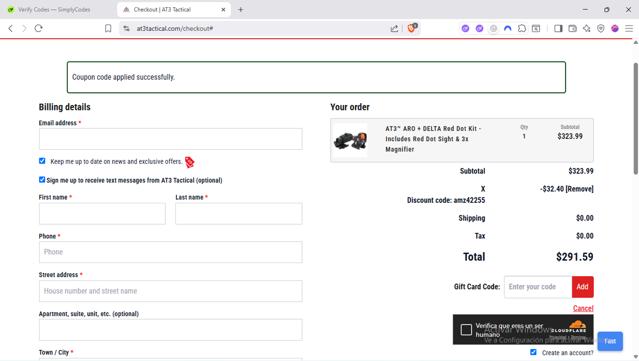Click the AT3 ARO + DELTA Red Dot Kit title

tap(433, 139)
